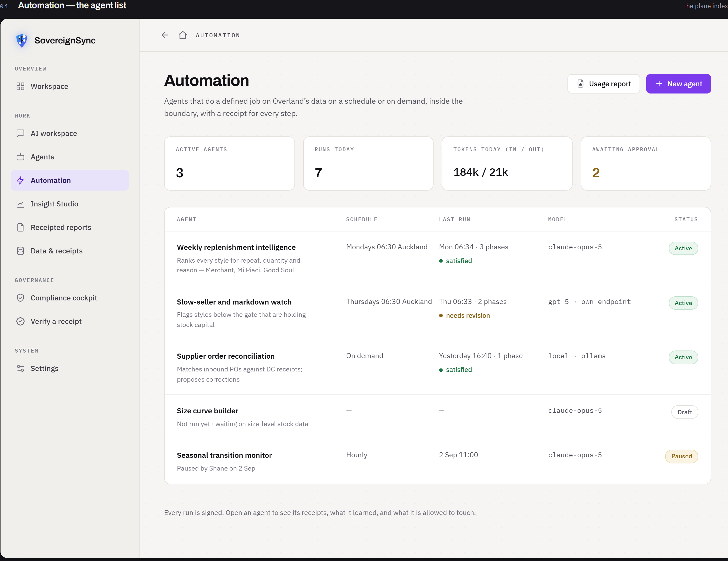Click the Receipted reports document icon
Image resolution: width=728 pixels, height=561 pixels.
pyautogui.click(x=20, y=227)
